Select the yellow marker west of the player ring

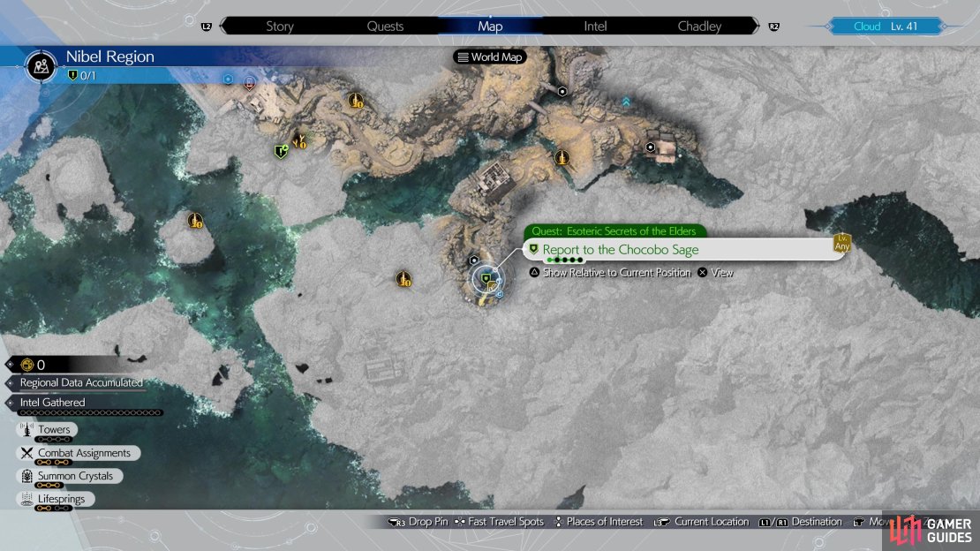(403, 279)
